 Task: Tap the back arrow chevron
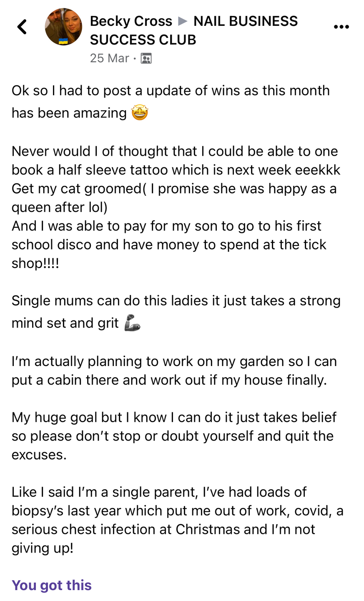[x=22, y=27]
